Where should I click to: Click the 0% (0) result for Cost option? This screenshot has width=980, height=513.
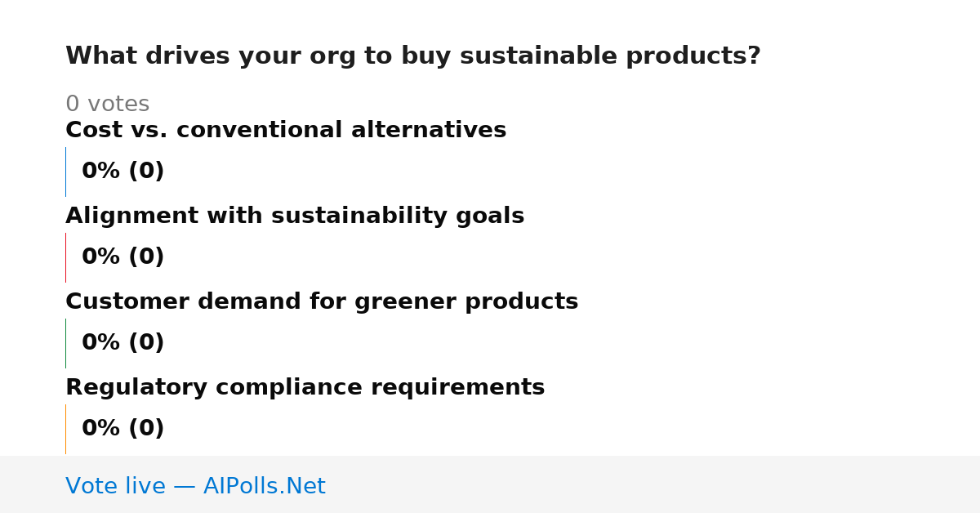123,172
